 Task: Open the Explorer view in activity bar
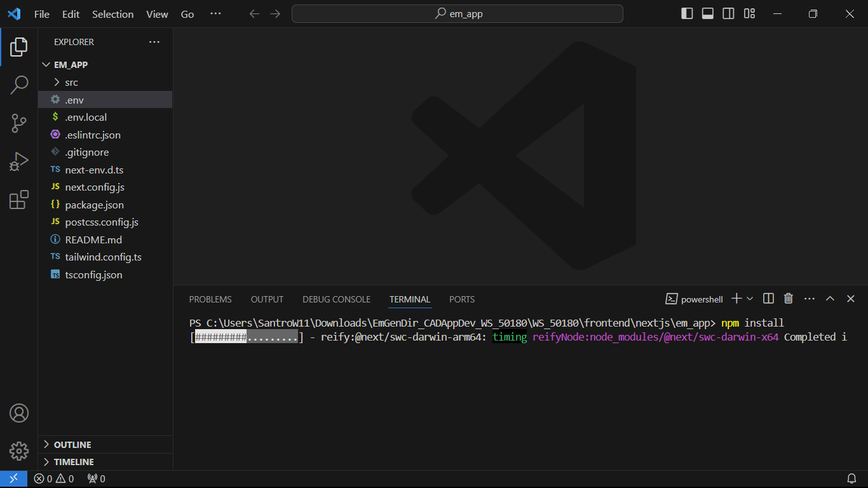point(19,46)
